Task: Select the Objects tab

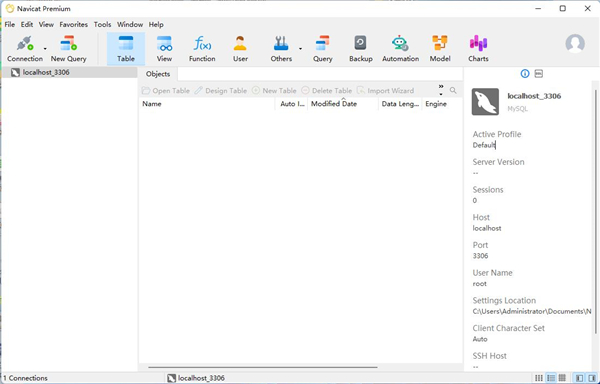Action: (x=158, y=74)
